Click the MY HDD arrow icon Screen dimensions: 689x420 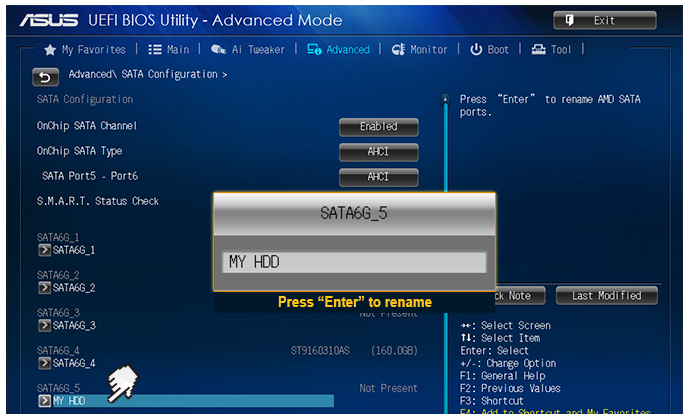tap(45, 401)
